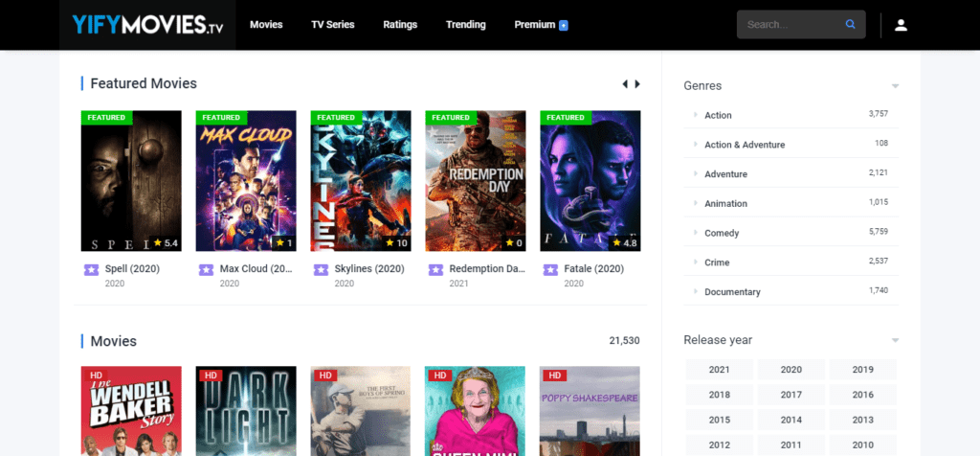Click the HD badge on Dark Light poster
This screenshot has height=456, width=980.
point(211,376)
